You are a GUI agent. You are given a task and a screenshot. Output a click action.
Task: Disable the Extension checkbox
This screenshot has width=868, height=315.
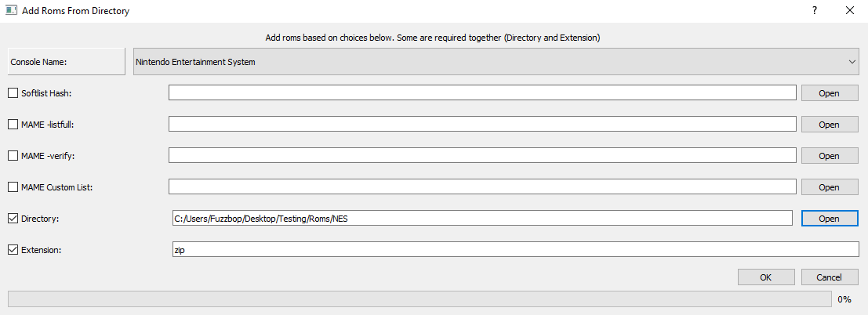[13, 250]
